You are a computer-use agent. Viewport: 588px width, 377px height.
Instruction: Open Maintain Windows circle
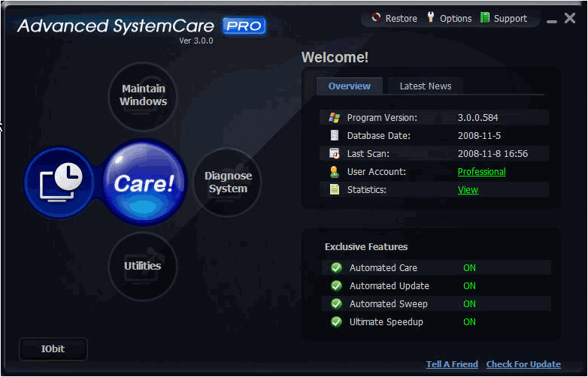143,95
